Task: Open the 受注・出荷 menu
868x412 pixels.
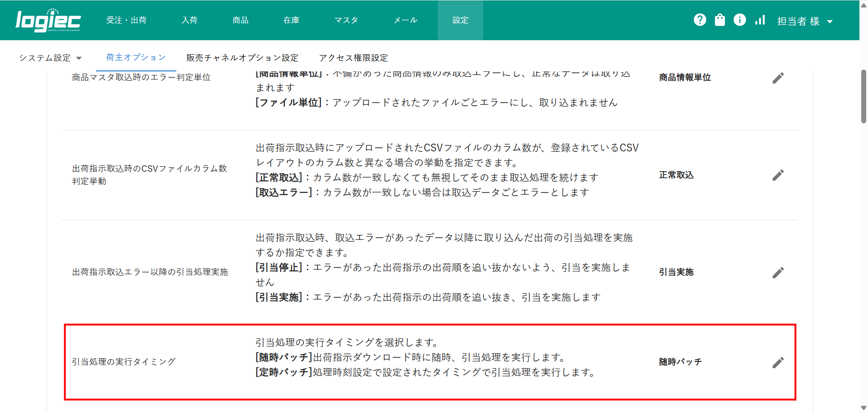Action: click(x=126, y=20)
